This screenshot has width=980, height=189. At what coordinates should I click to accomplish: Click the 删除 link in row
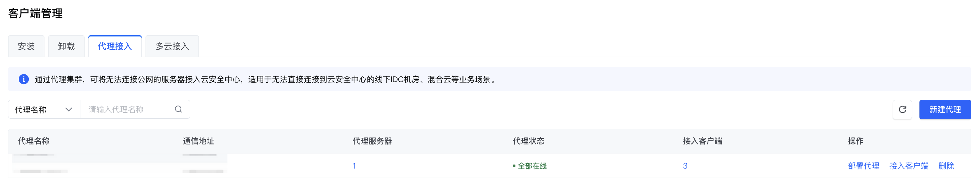coord(946,166)
